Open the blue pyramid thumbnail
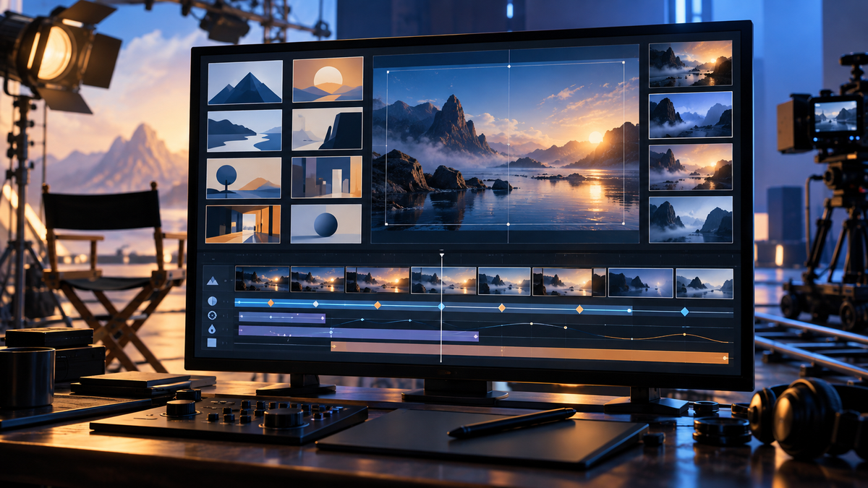This screenshot has height=488, width=868. coord(245,82)
